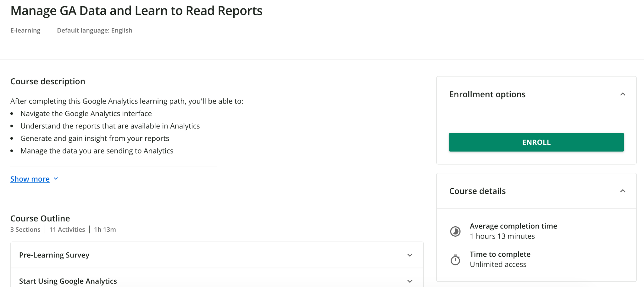Collapse the Course details panel chevron
Screen dimensions: 644x287
click(623, 191)
